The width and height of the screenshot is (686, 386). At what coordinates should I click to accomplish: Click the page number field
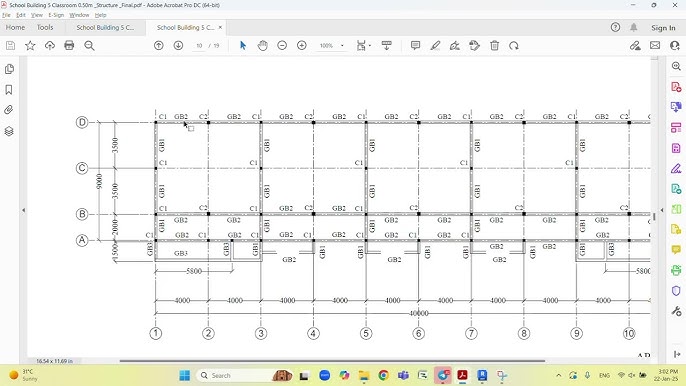pyautogui.click(x=199, y=46)
